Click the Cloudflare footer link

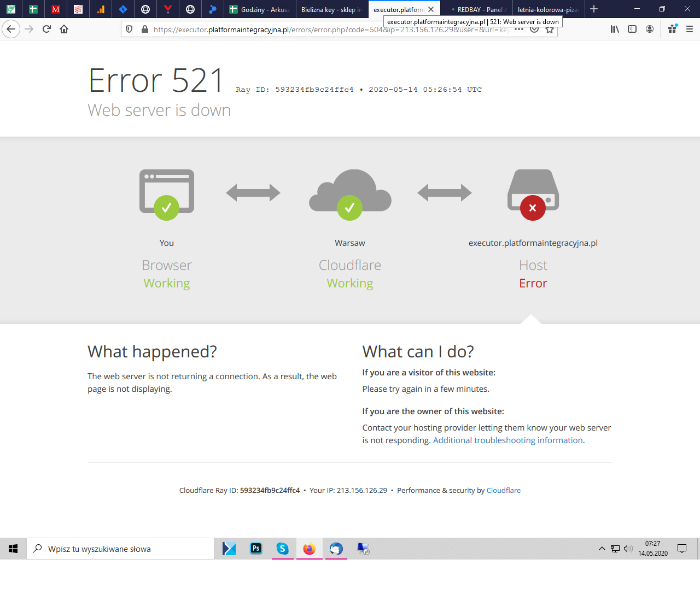point(503,491)
